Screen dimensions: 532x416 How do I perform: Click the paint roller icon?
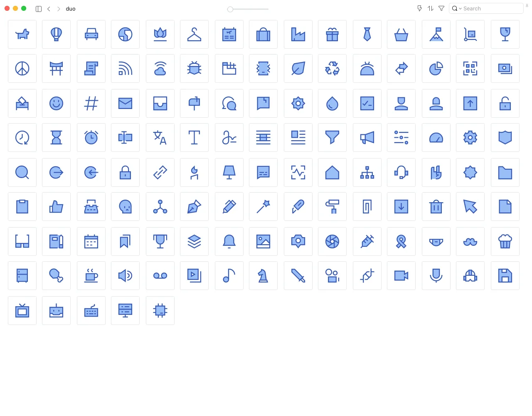(x=332, y=207)
